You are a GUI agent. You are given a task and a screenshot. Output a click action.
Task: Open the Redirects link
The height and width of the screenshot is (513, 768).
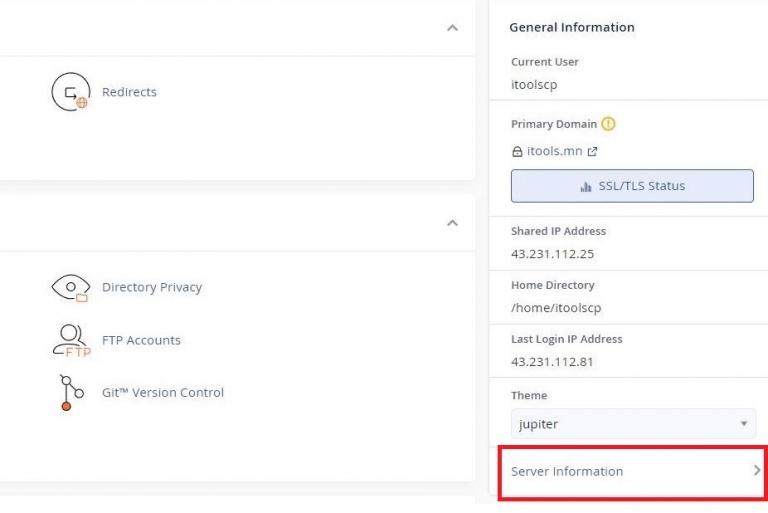pyautogui.click(x=129, y=92)
